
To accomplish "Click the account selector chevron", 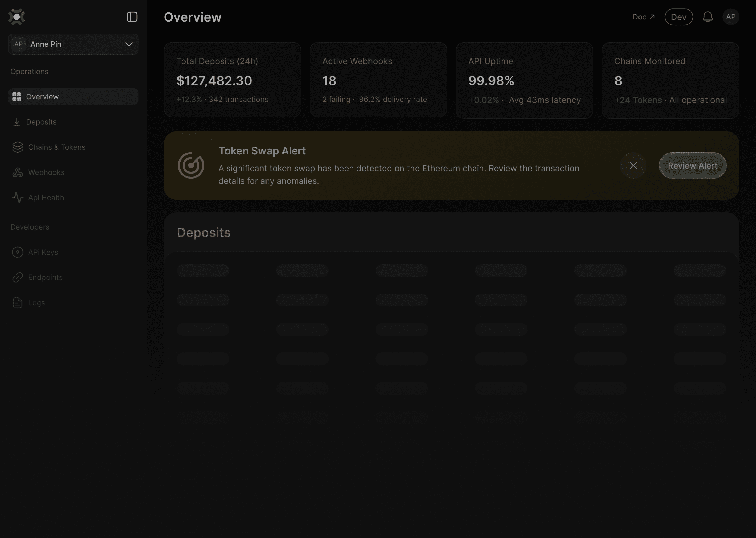I will tap(129, 44).
